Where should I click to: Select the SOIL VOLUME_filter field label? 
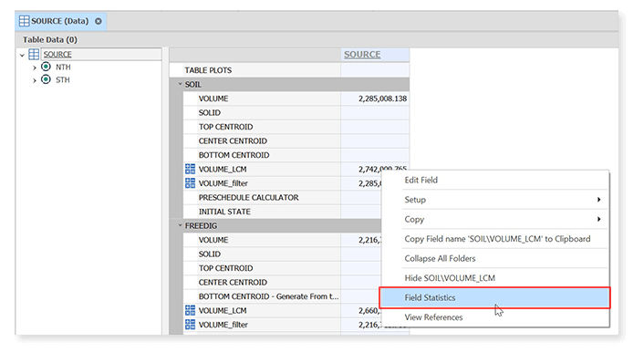(x=223, y=183)
